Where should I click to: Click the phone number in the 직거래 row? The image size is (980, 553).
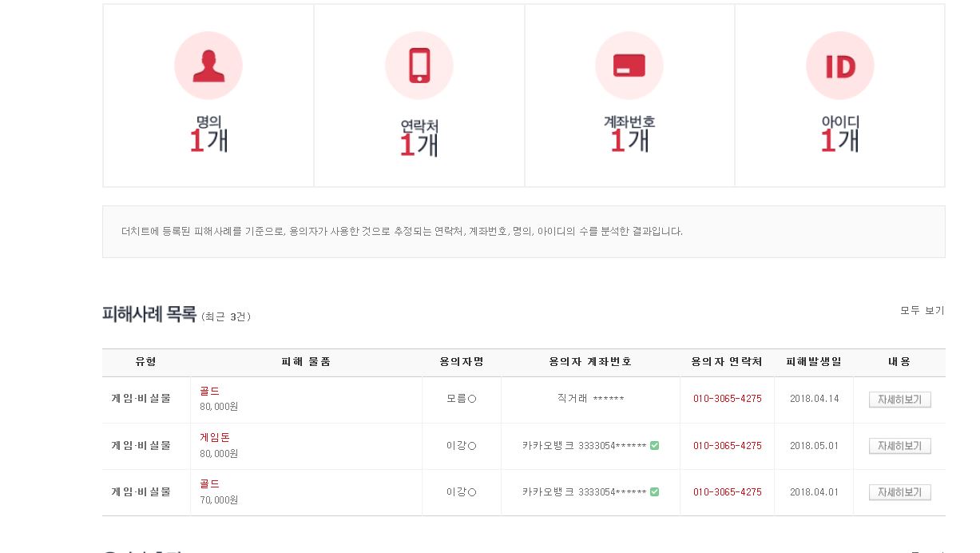(x=727, y=399)
